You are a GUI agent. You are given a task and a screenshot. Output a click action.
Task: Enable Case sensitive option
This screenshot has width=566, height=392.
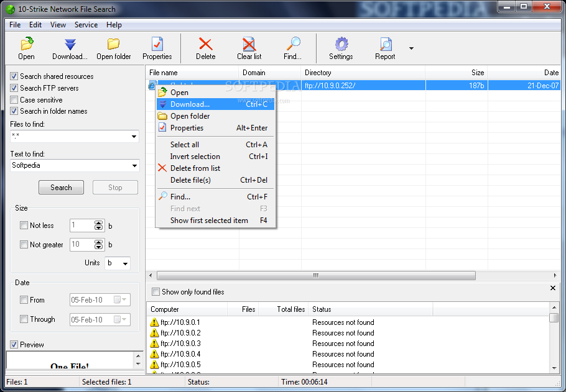[x=14, y=100]
